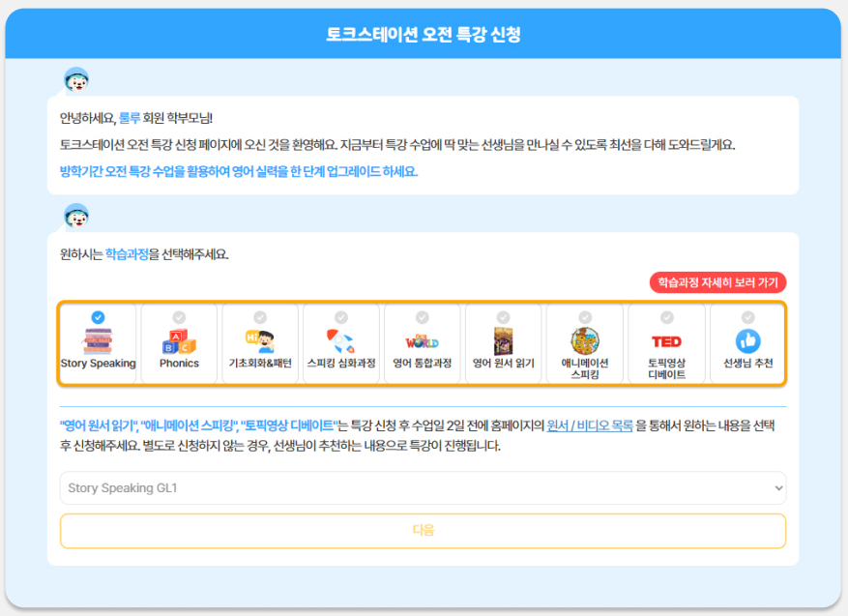This screenshot has width=848, height=616.
Task: Toggle the blue checkmark above Story Speaking
Action: click(x=98, y=317)
